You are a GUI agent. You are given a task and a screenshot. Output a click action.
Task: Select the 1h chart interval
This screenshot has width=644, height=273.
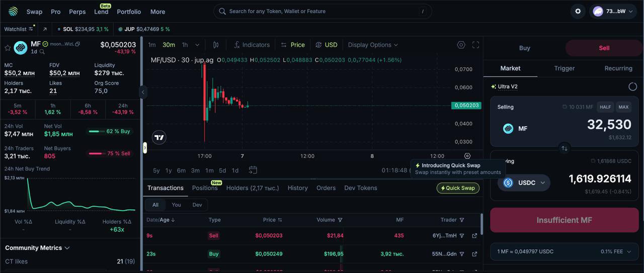click(185, 45)
